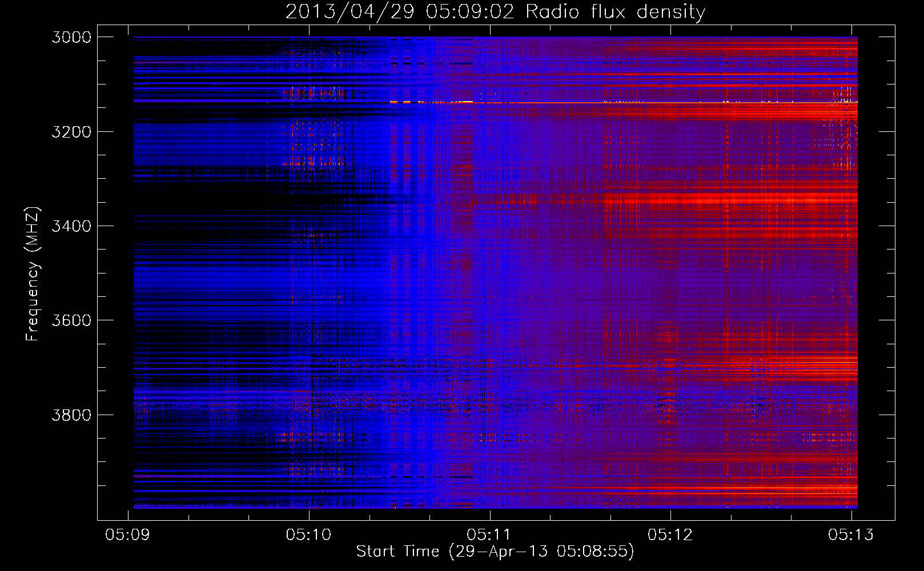Click the plot title 'Radio flux density'
The width and height of the screenshot is (924, 571).
[495, 12]
